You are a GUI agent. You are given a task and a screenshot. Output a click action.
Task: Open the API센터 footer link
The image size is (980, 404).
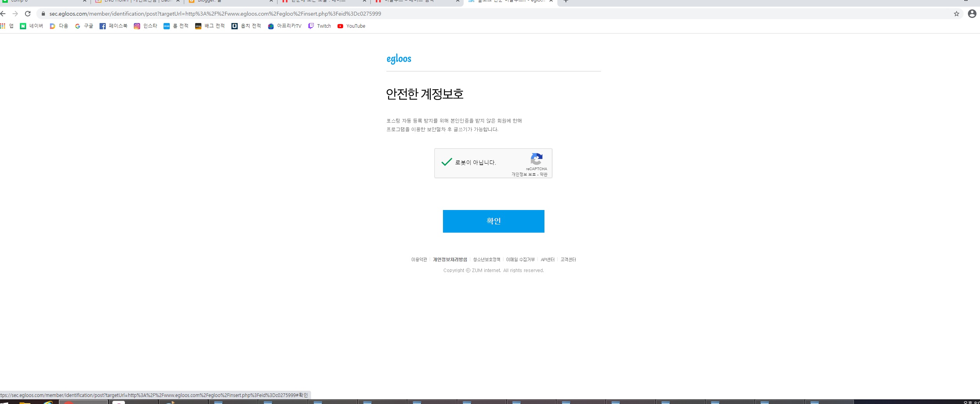[x=548, y=260]
